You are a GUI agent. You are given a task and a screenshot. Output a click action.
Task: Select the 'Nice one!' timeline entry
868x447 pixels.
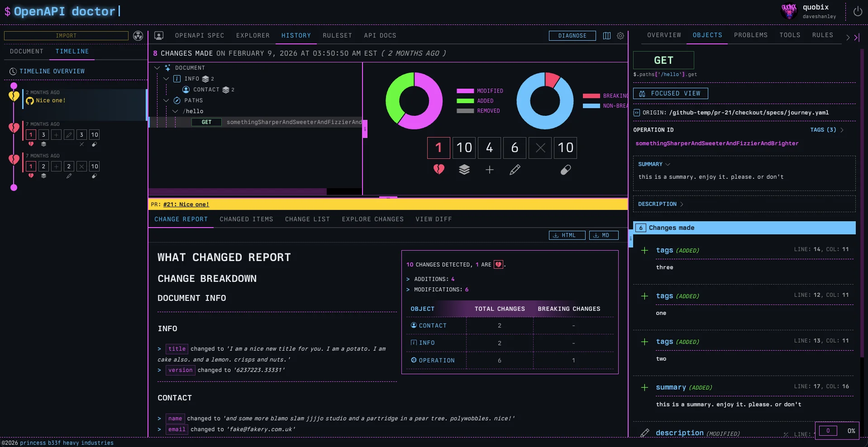point(51,100)
